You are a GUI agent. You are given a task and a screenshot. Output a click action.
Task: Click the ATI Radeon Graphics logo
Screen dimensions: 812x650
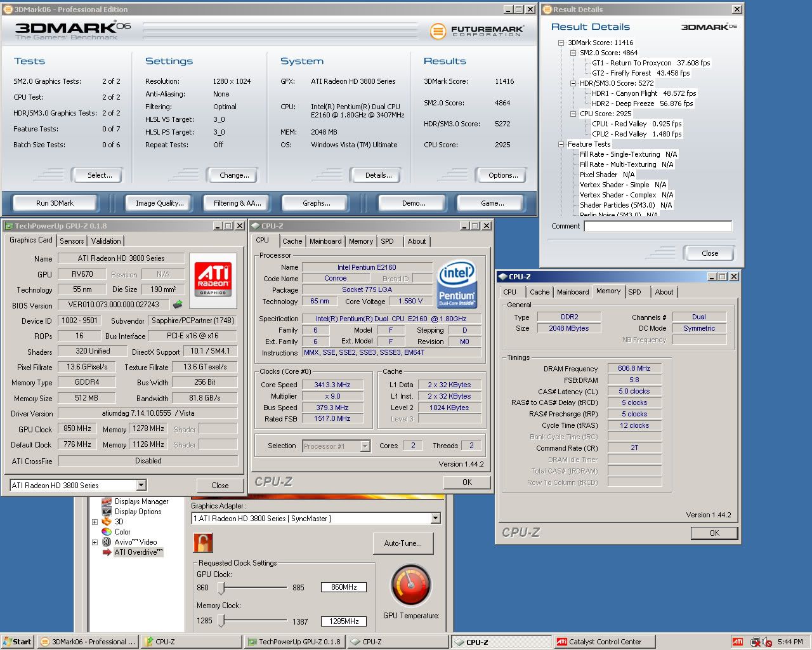pyautogui.click(x=213, y=277)
